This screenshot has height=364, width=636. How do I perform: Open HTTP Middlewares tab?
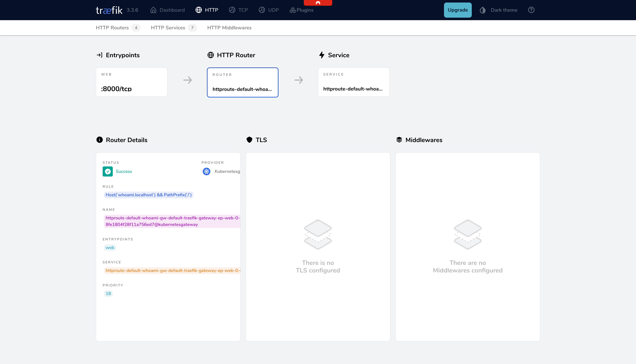click(x=229, y=27)
